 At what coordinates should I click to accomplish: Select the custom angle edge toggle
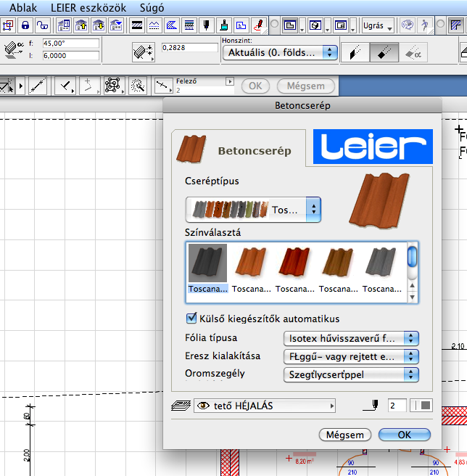click(x=413, y=52)
